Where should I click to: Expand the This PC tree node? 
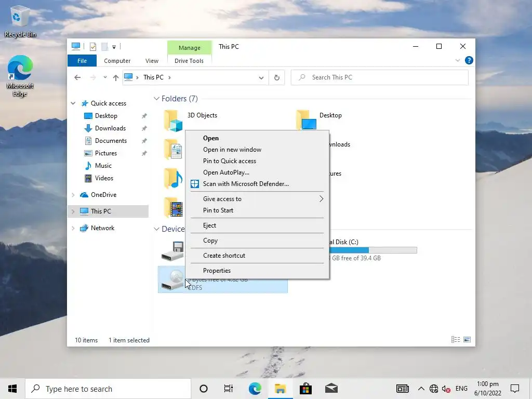[73, 211]
